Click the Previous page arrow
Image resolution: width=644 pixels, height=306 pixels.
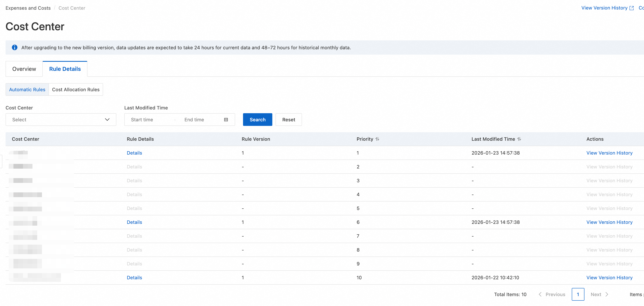[540, 294]
